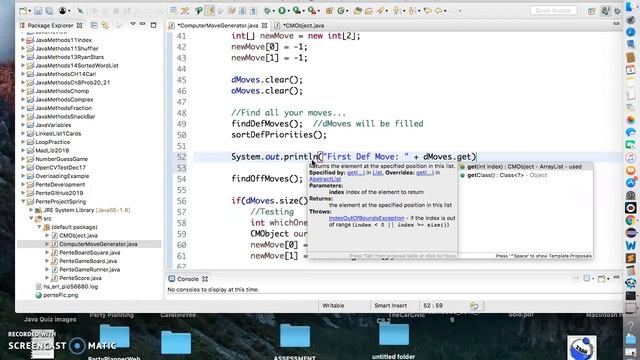Select pentePic.png in Package Explorer
This screenshot has height=360, width=640.
(60, 295)
